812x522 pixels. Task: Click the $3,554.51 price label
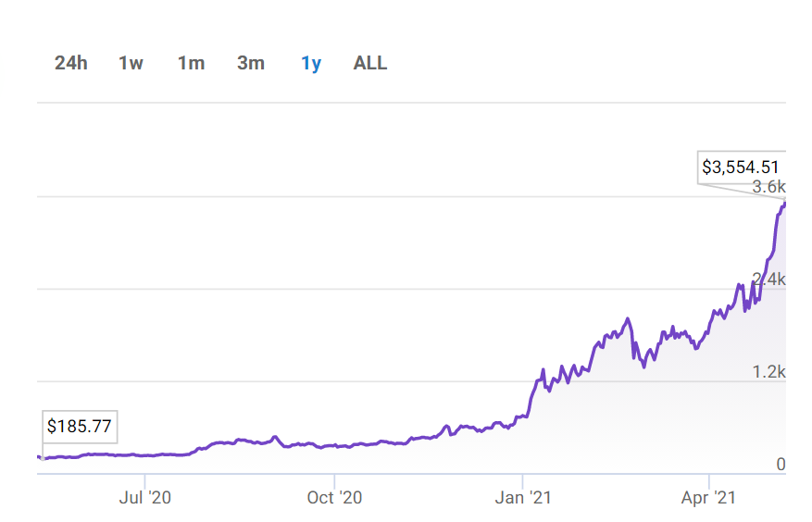click(741, 168)
